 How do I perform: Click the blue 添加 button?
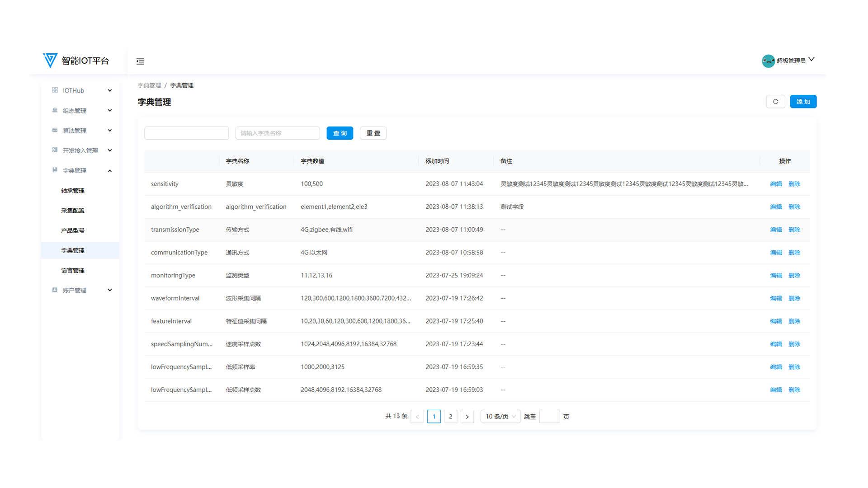pyautogui.click(x=803, y=102)
